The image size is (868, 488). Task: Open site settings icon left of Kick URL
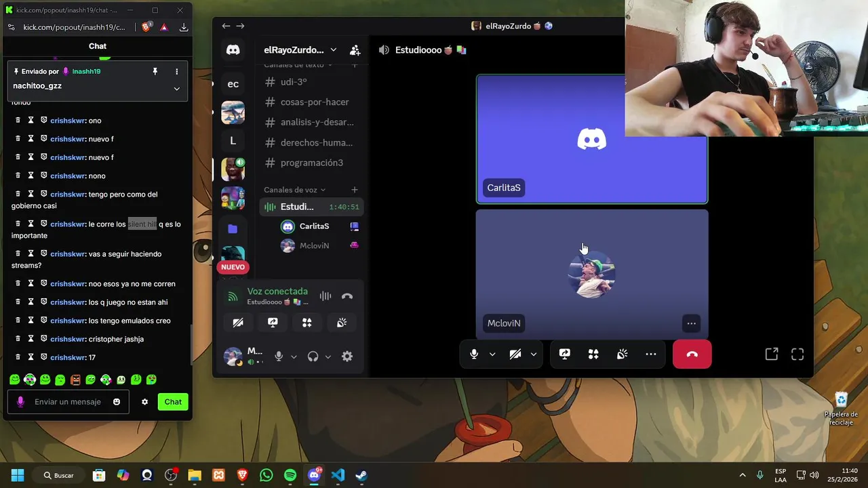[11, 27]
